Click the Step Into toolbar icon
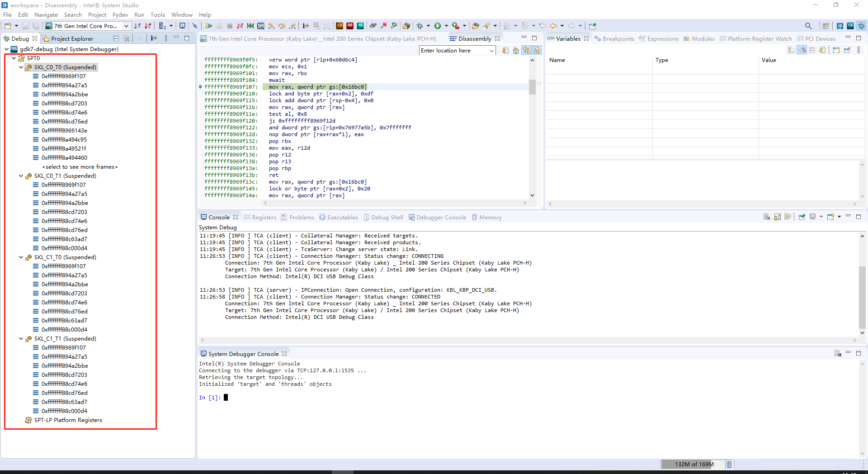Image resolution: width=868 pixels, height=474 pixels. pyautogui.click(x=271, y=26)
